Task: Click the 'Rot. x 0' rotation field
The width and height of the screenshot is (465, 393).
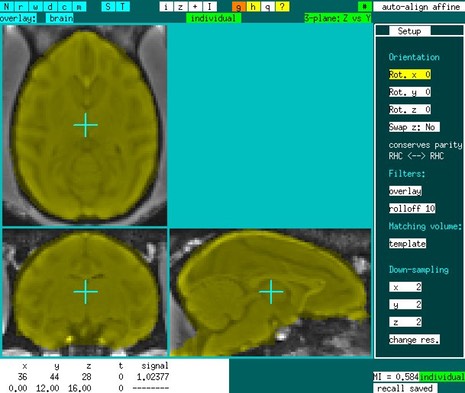Action: pyautogui.click(x=410, y=74)
